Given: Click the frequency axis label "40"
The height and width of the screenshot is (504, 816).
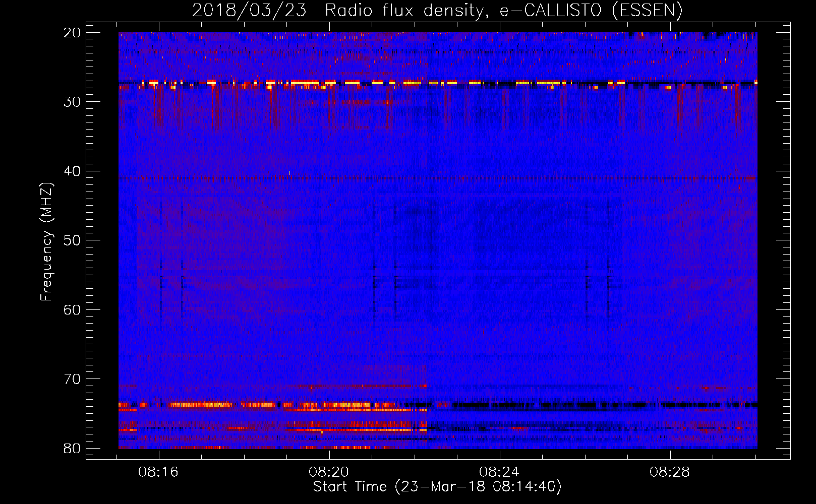Looking at the screenshot, I should (73, 171).
